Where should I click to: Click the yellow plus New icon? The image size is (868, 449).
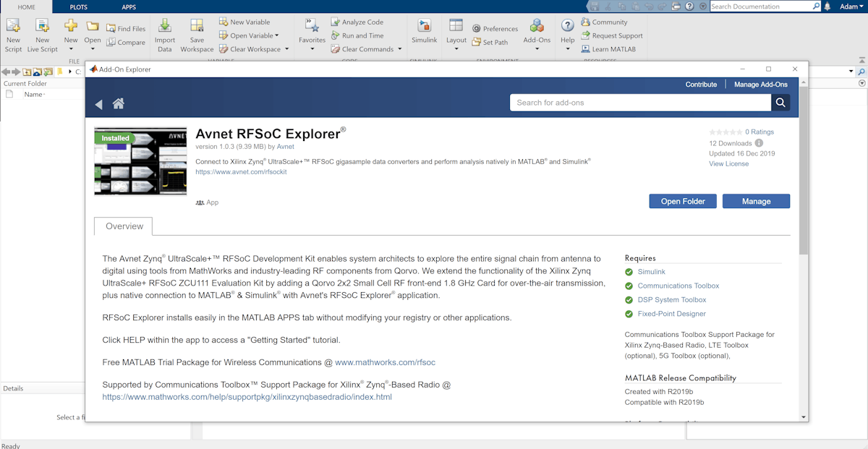coord(71,25)
